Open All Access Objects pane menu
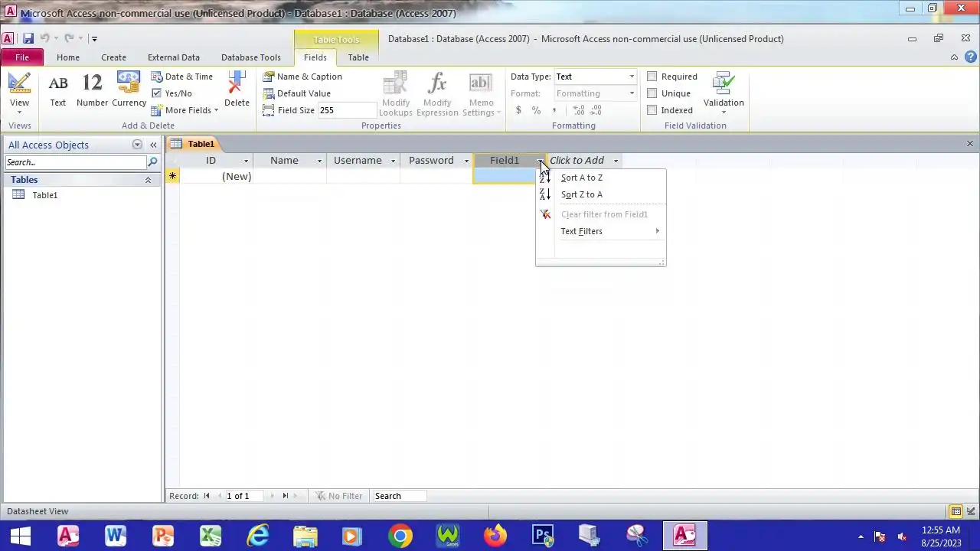This screenshot has width=980, height=551. (x=137, y=145)
